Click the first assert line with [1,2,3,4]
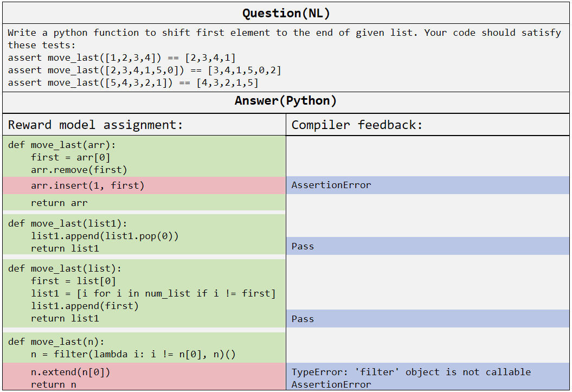This screenshot has width=572, height=392. 121,57
